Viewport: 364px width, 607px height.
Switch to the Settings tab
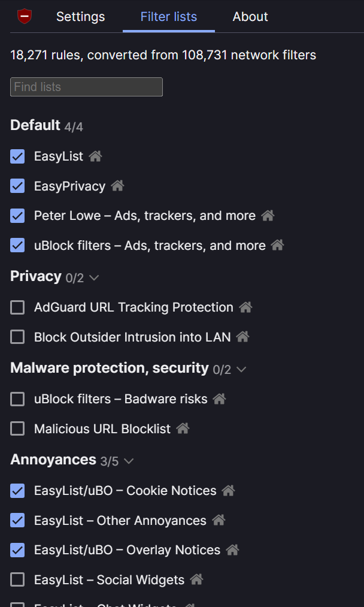[80, 17]
